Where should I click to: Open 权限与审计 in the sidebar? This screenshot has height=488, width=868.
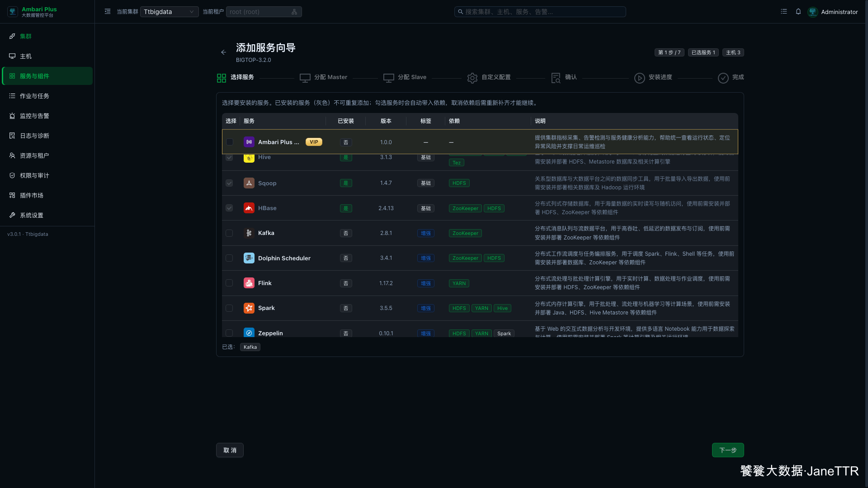tap(47, 175)
